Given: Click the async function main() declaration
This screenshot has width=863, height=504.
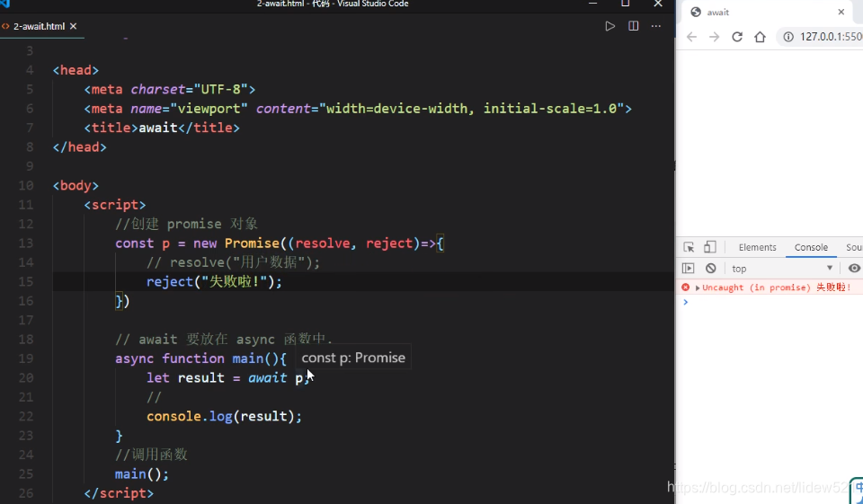Looking at the screenshot, I should tap(200, 358).
